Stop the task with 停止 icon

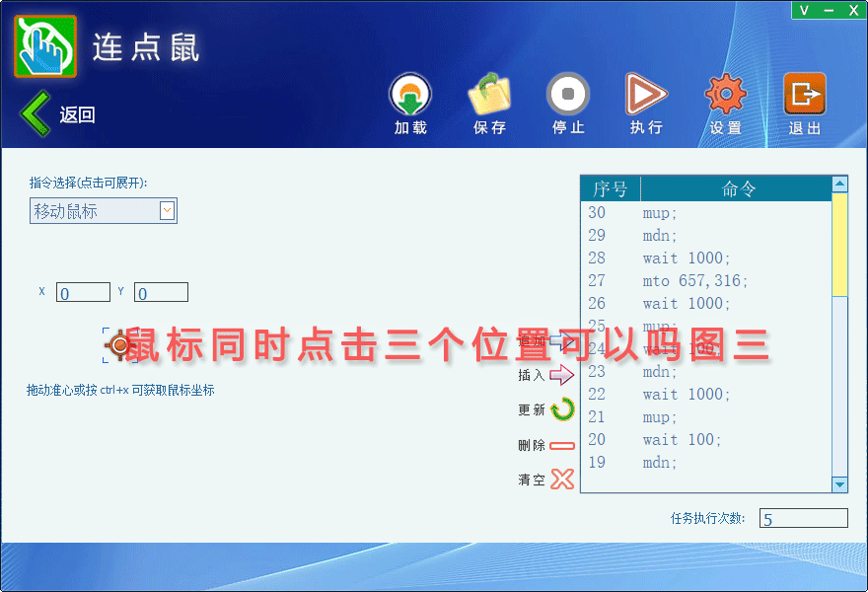[x=568, y=94]
